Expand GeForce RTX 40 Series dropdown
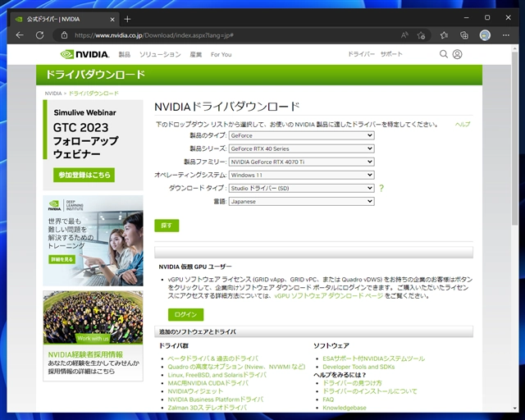The image size is (525, 420). tap(301, 148)
